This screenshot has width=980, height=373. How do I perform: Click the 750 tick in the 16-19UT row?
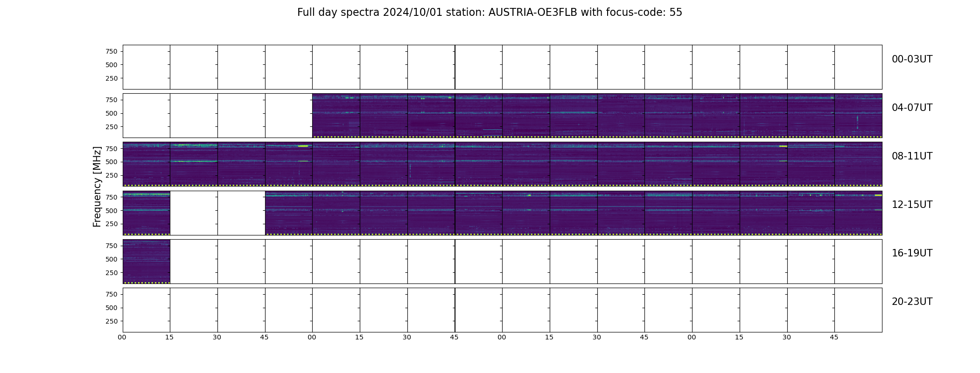pos(112,246)
